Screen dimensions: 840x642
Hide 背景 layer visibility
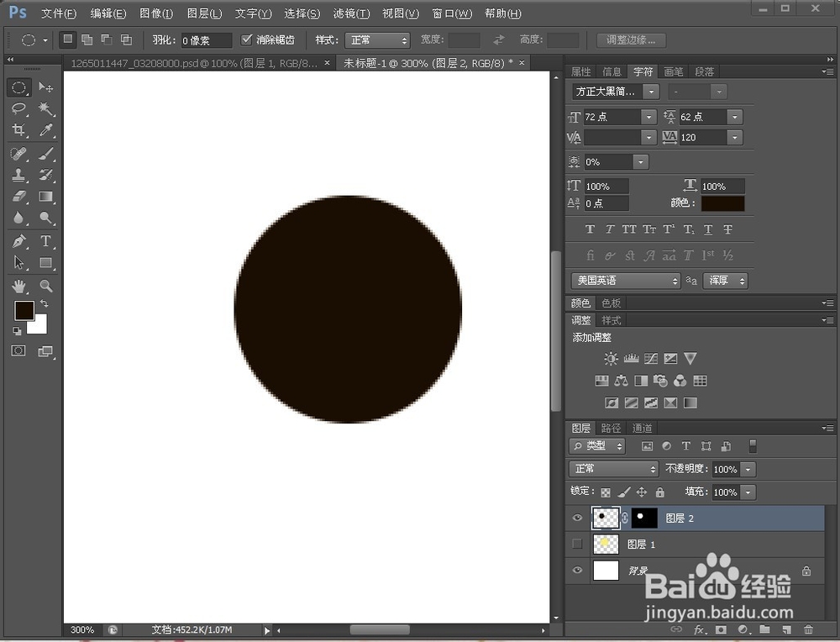click(577, 571)
